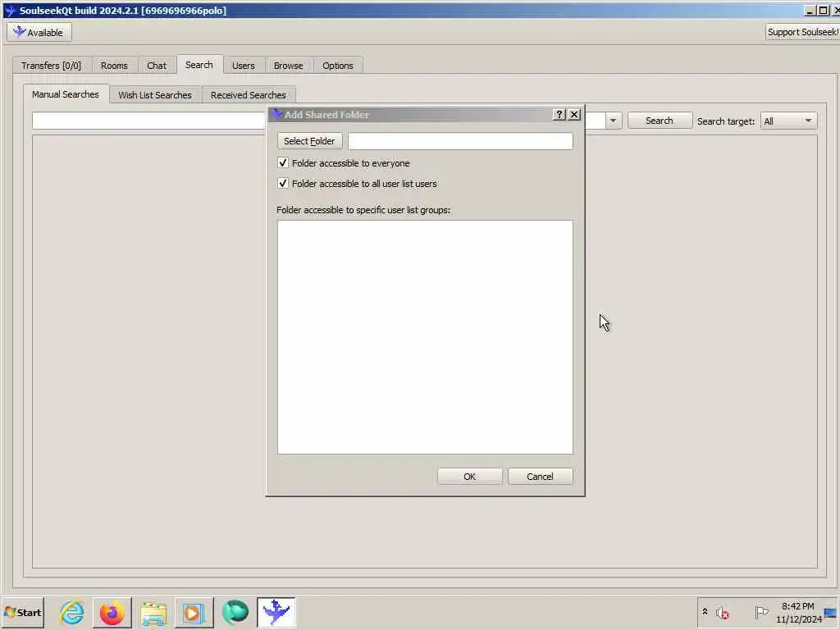Minimize the SoulseekQt window
The height and width of the screenshot is (630, 840).
810,10
